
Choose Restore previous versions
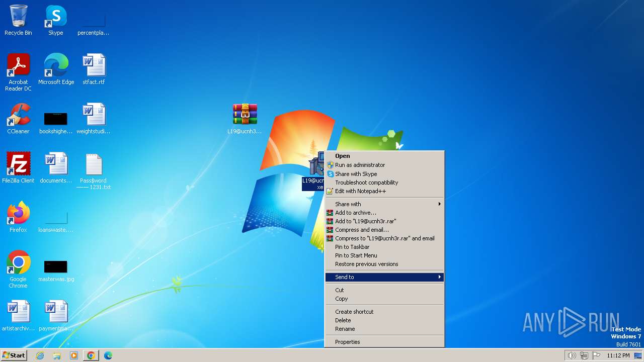[x=384, y=264]
